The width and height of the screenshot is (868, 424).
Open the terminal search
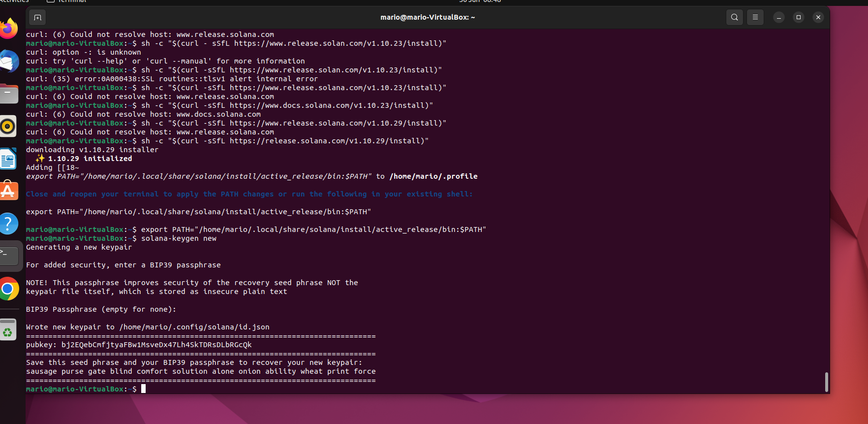pyautogui.click(x=735, y=17)
